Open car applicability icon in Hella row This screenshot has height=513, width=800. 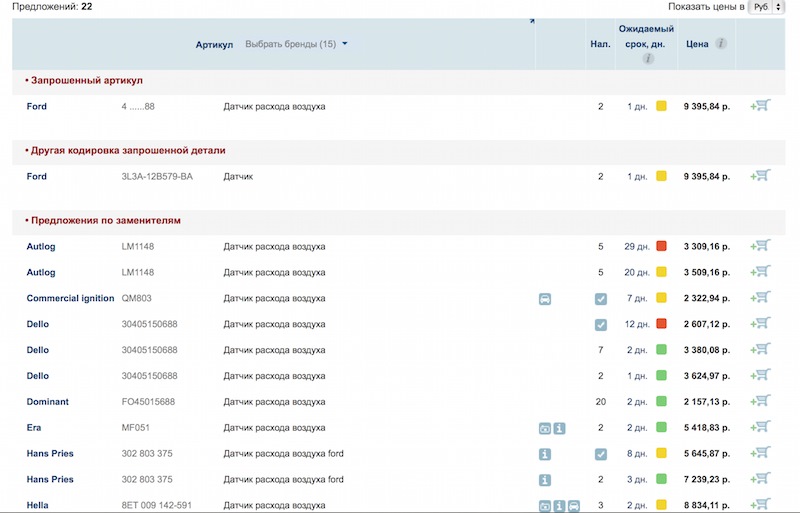(574, 506)
